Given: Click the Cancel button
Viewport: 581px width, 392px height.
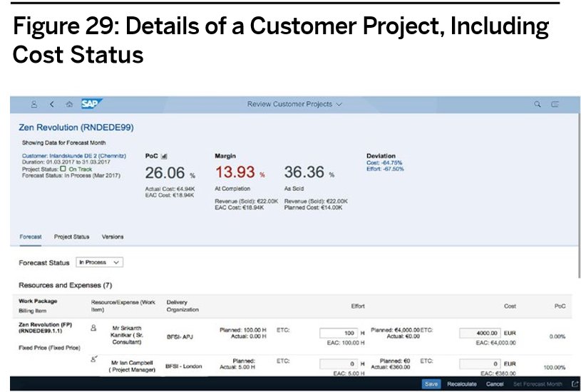Looking at the screenshot, I should pos(495,384).
